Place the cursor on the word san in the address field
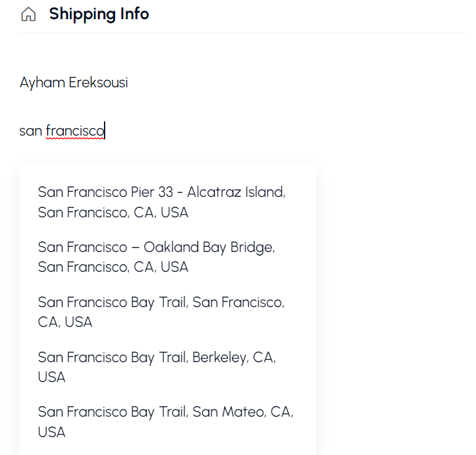Screen dimensions: 476x455 30,131
